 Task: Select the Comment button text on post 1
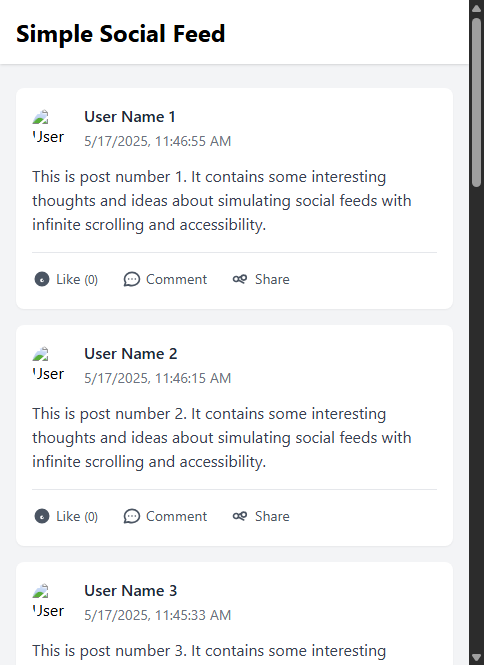click(176, 279)
